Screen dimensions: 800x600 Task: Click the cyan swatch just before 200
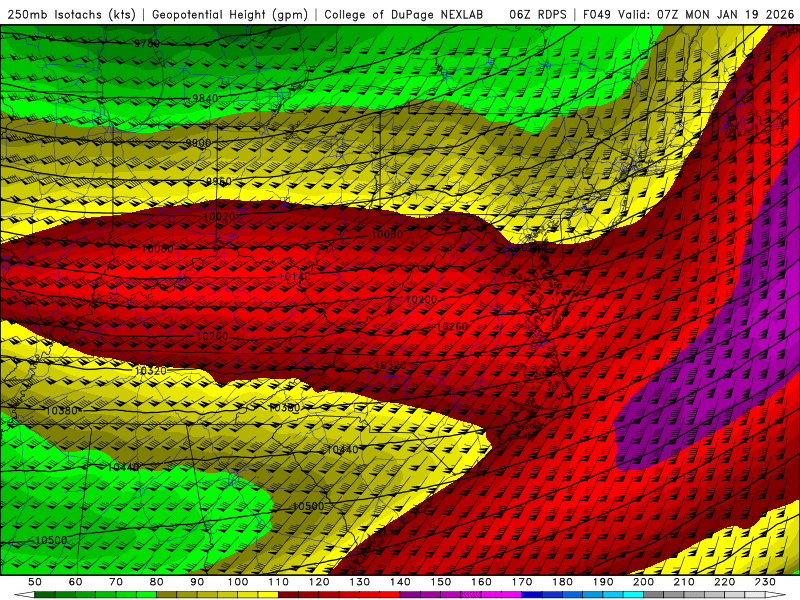click(x=633, y=595)
